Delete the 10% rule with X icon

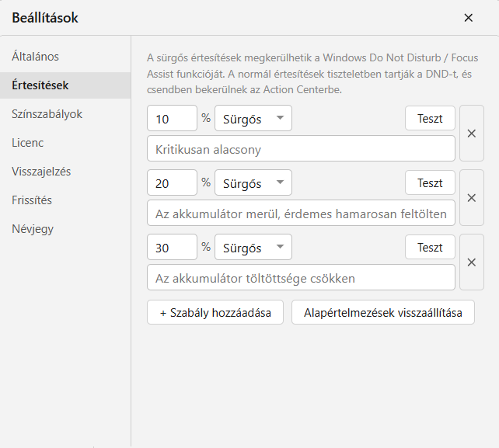(x=472, y=134)
